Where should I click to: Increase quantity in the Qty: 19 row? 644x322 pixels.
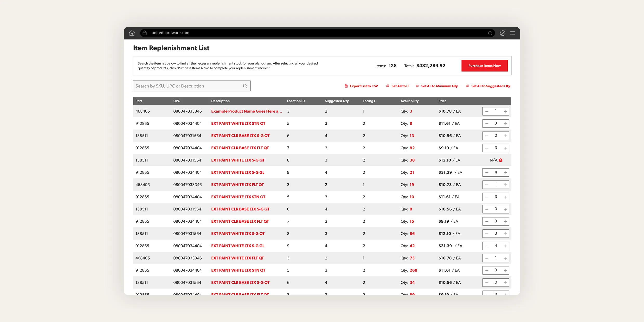tap(505, 185)
